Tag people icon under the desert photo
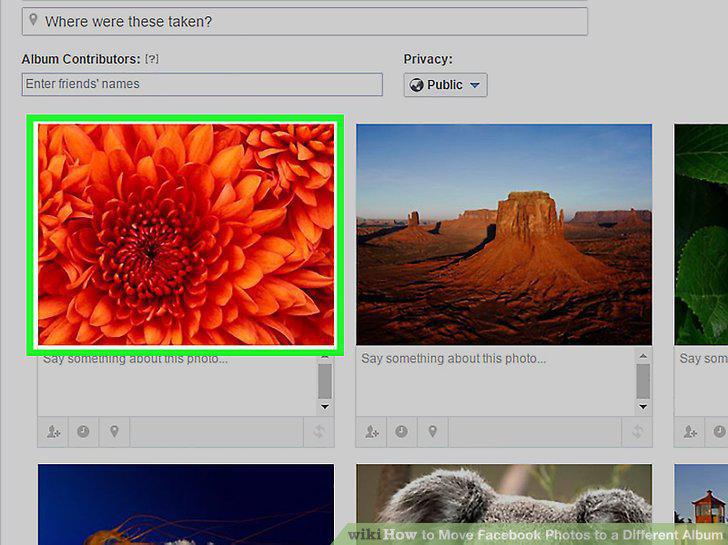This screenshot has width=728, height=545. (371, 432)
